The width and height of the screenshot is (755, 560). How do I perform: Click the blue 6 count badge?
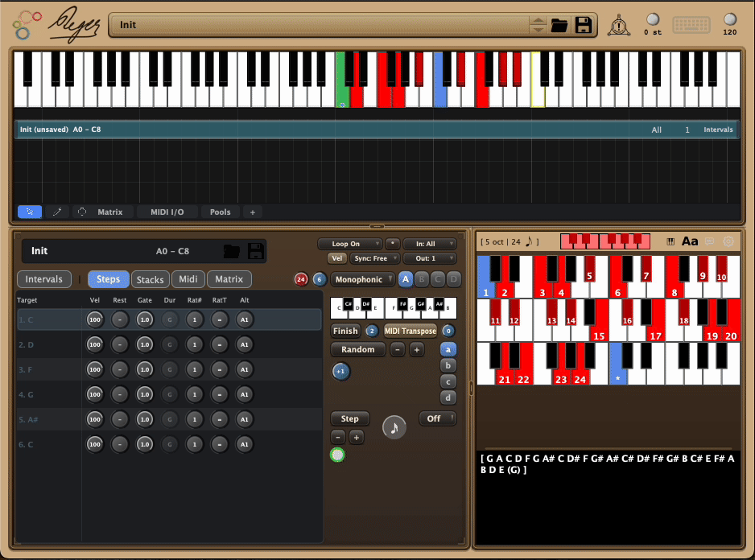point(320,279)
